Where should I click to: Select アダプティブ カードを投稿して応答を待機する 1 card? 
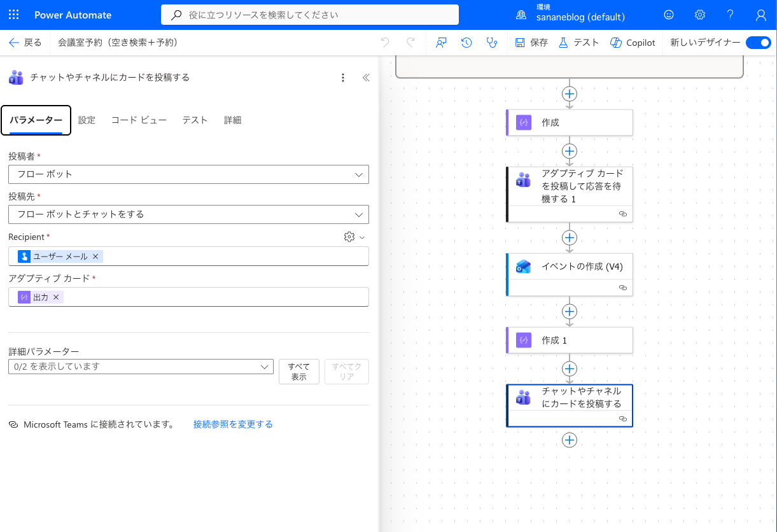click(x=570, y=194)
